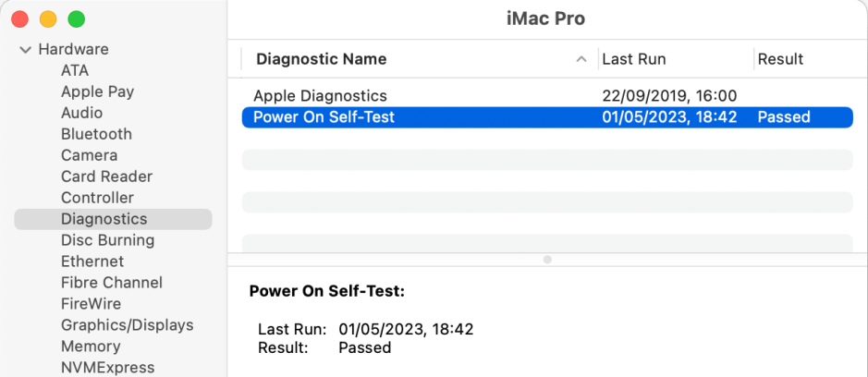Select Memory in the sidebar
The image size is (868, 377).
(x=91, y=347)
